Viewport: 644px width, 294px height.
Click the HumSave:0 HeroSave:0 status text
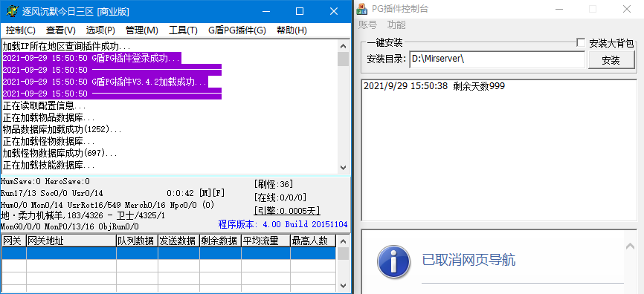coord(45,181)
